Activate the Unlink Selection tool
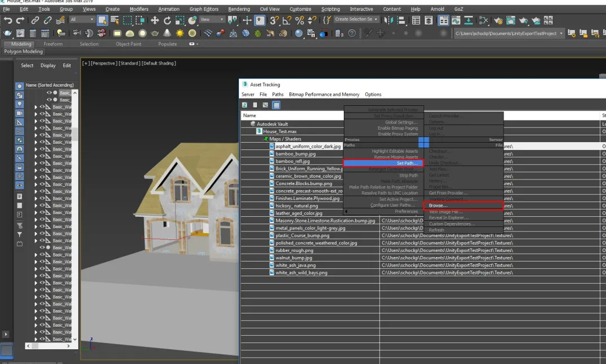Viewport: 606px width, 364px height. [x=48, y=20]
